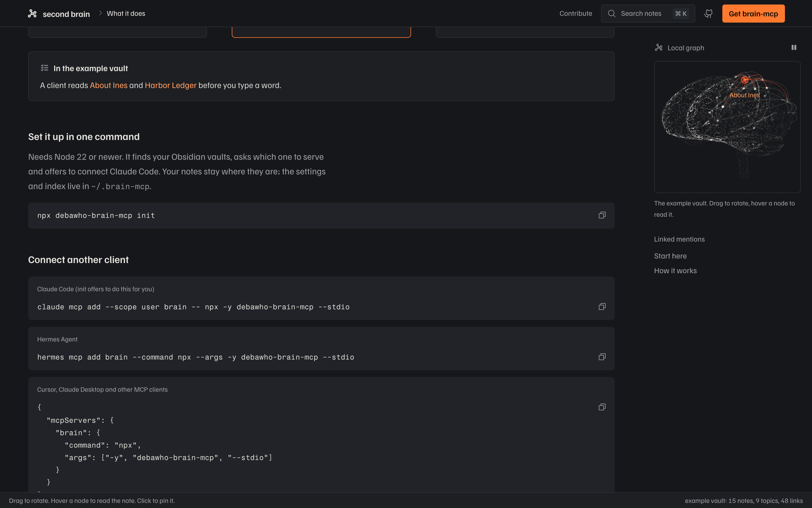Image resolution: width=812 pixels, height=508 pixels.
Task: Click the Claude Code (init offers) label
Action: point(96,289)
